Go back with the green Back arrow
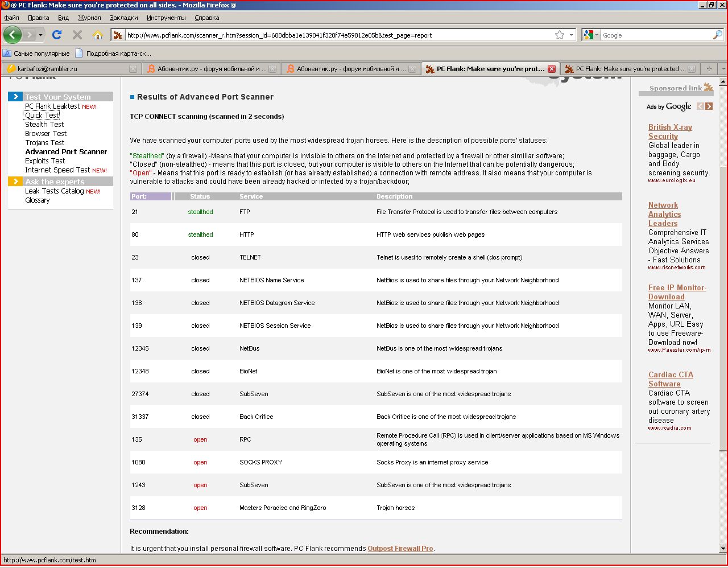This screenshot has width=728, height=568. click(13, 35)
